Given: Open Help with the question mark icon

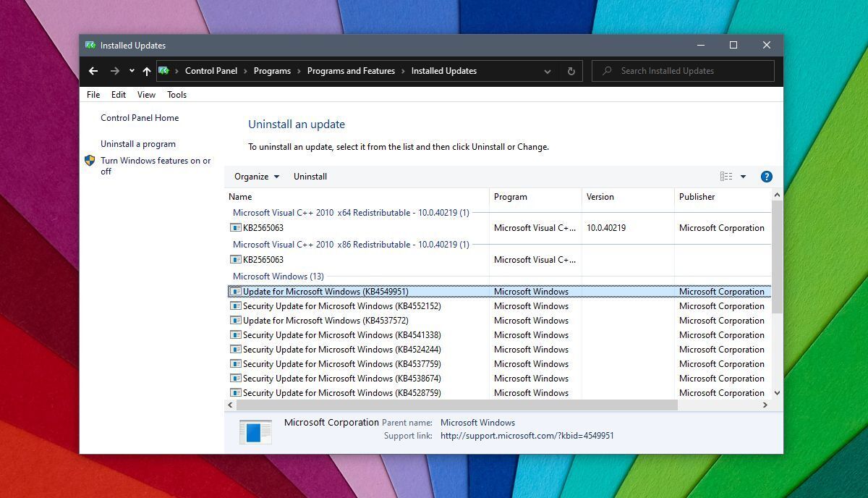Looking at the screenshot, I should click(767, 177).
